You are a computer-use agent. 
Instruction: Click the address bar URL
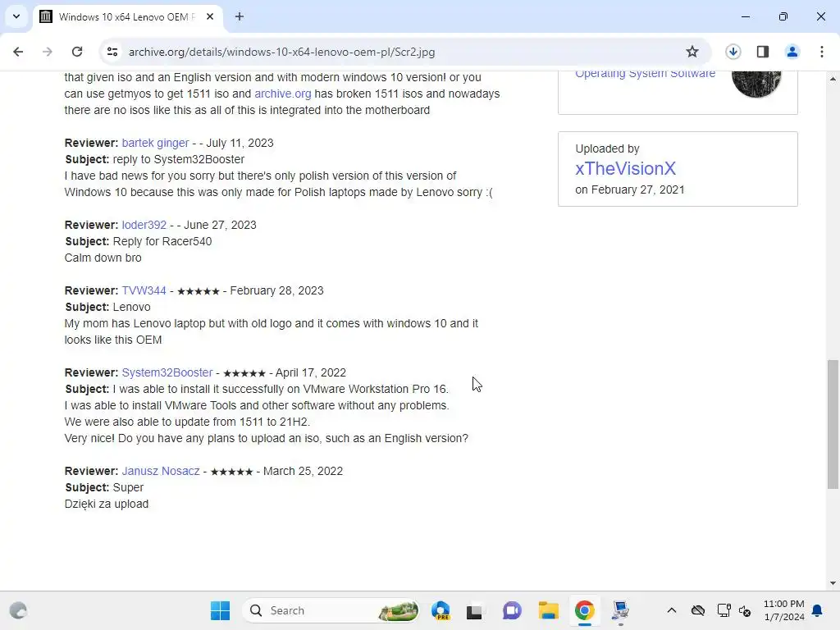282,52
